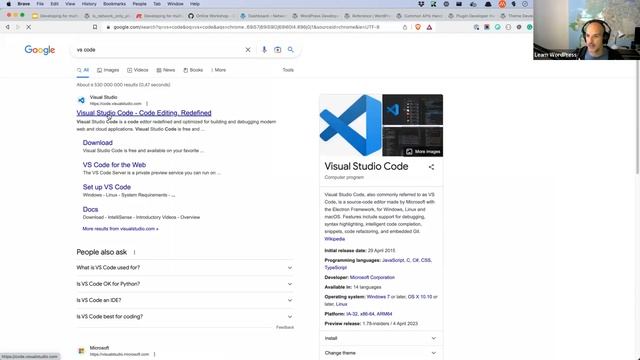640x360 pixels.
Task: Clear the search box with the X icon
Action: pyautogui.click(x=248, y=50)
